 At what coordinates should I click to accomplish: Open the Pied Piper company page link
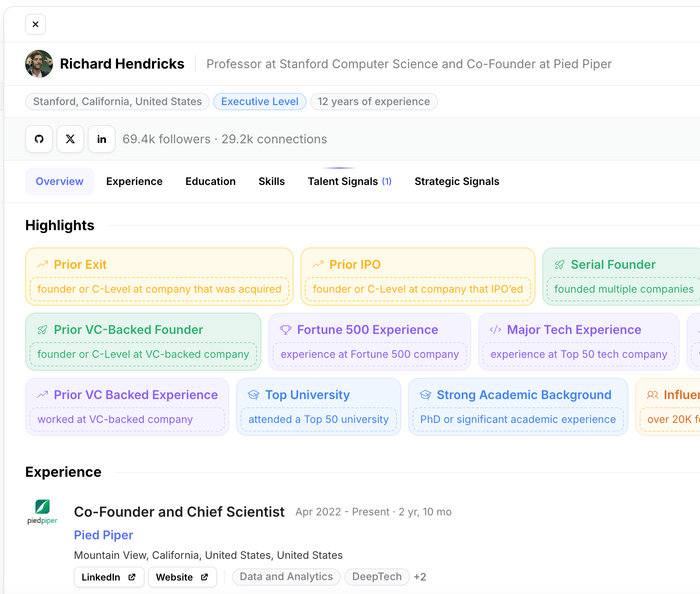pyautogui.click(x=103, y=535)
